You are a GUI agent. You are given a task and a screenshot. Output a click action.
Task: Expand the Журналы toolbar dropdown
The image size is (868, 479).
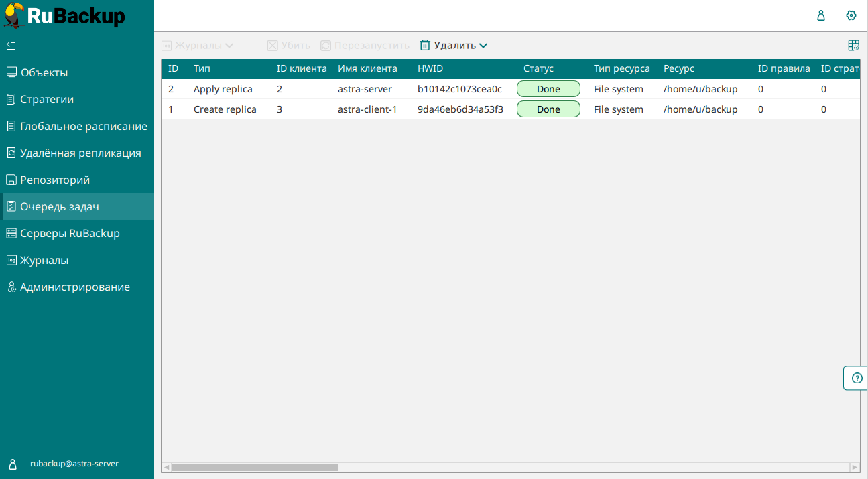tap(229, 46)
